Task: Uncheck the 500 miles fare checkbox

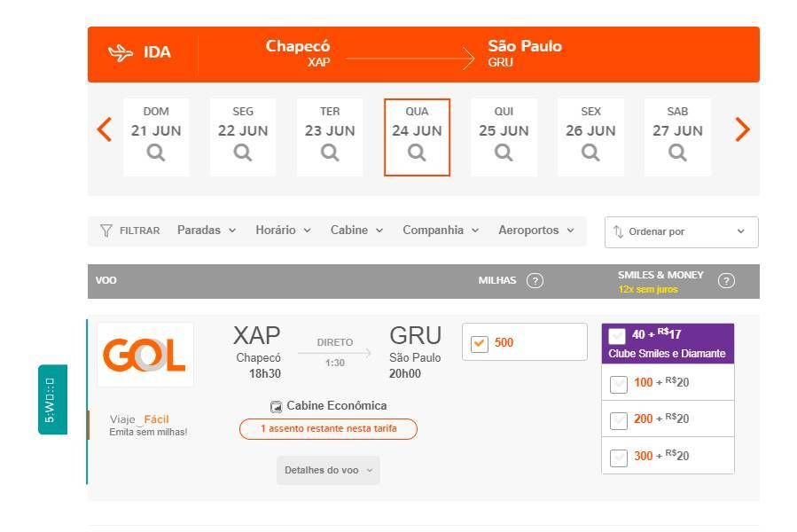Action: click(479, 343)
